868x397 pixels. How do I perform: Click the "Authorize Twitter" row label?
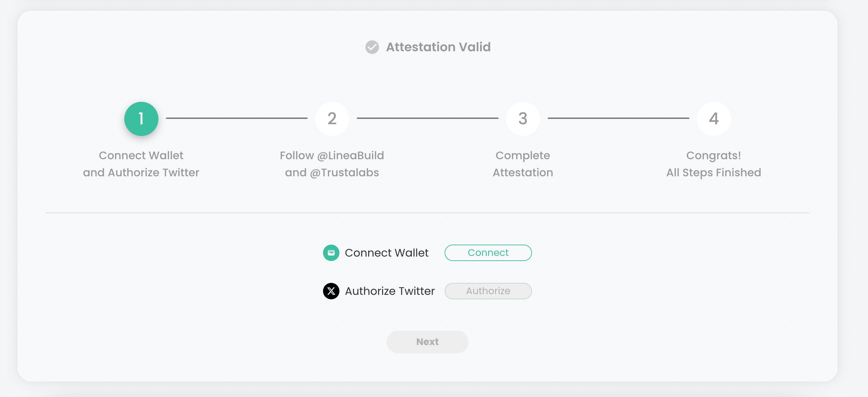tap(390, 291)
